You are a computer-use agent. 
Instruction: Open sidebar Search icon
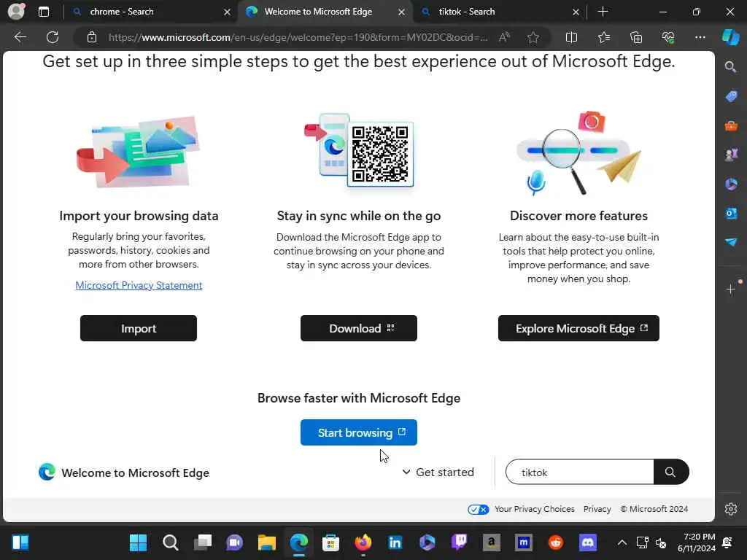pyautogui.click(x=731, y=67)
